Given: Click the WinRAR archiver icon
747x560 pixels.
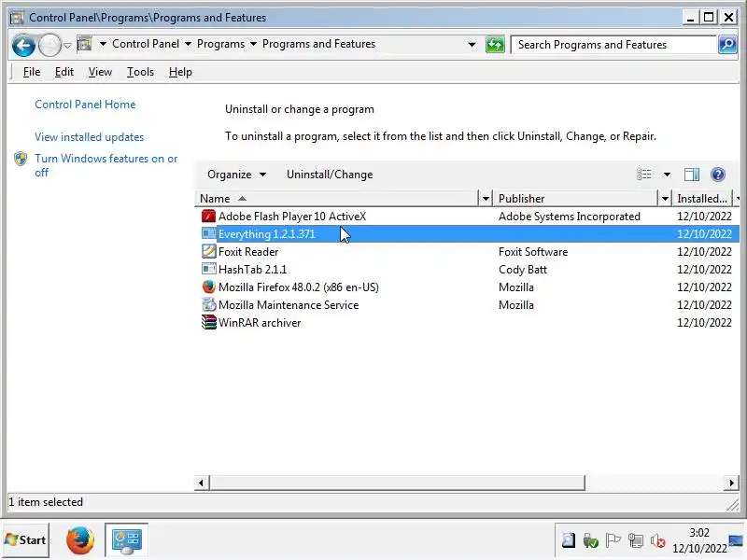Looking at the screenshot, I should tap(208, 322).
